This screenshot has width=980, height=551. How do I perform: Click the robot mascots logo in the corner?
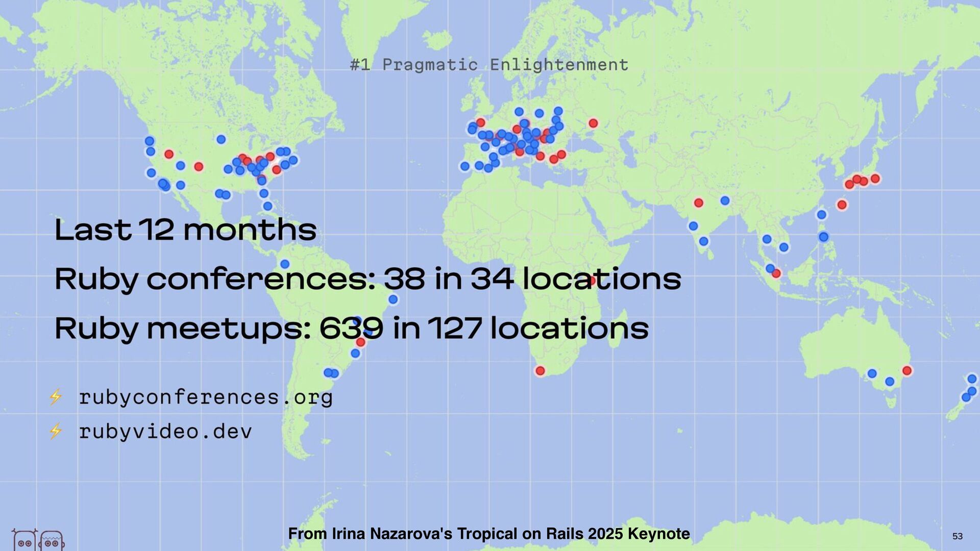pos(38,540)
